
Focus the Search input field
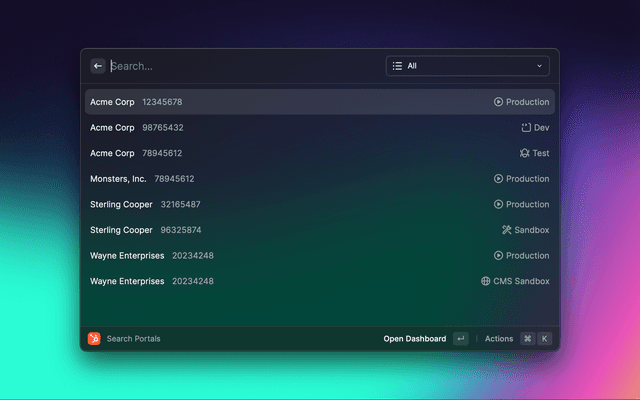tap(240, 66)
